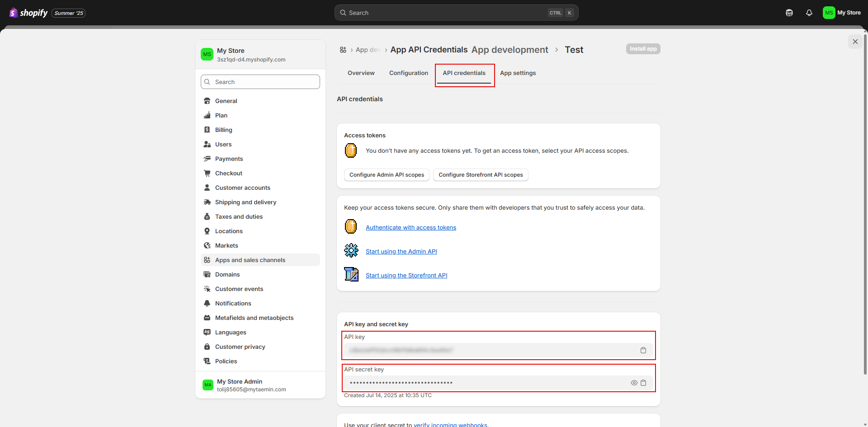This screenshot has width=868, height=427.
Task: Open the My Store account menu
Action: pyautogui.click(x=842, y=13)
